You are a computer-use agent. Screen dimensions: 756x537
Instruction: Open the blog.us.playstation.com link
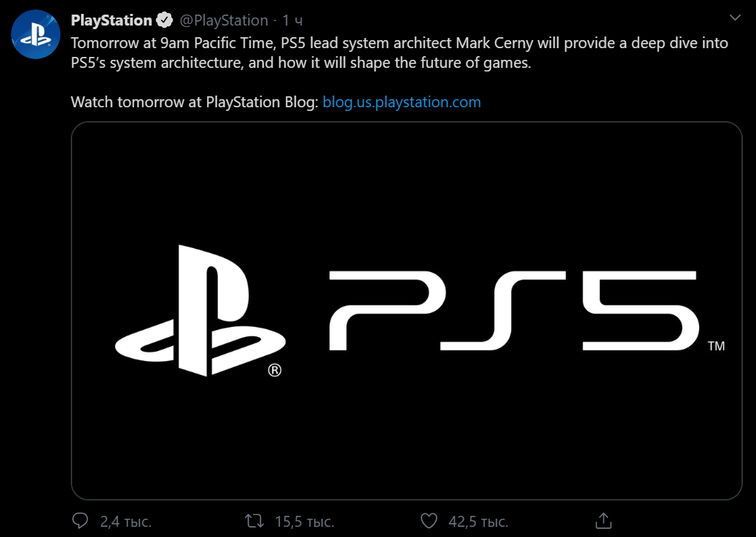[401, 102]
